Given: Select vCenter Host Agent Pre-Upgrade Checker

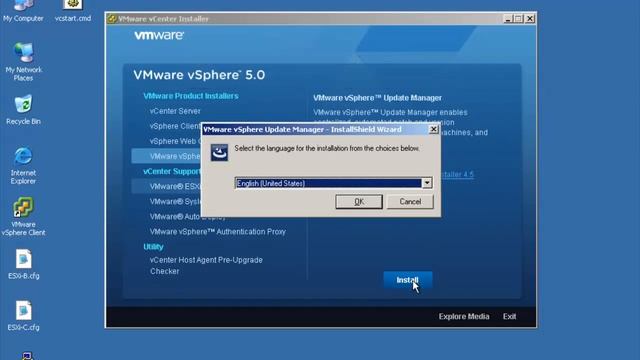Looking at the screenshot, I should 206,266.
